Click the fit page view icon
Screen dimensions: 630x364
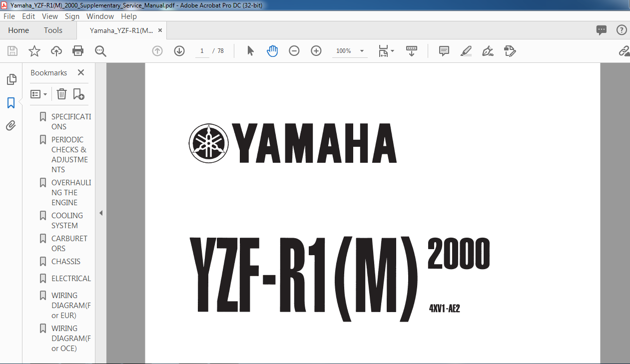[383, 51]
